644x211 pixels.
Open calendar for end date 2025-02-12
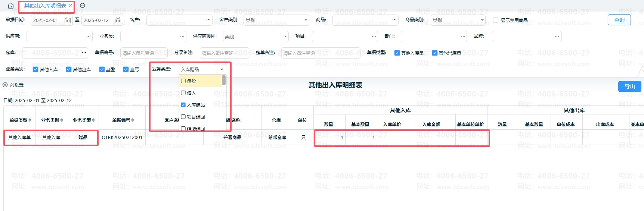click(x=118, y=20)
